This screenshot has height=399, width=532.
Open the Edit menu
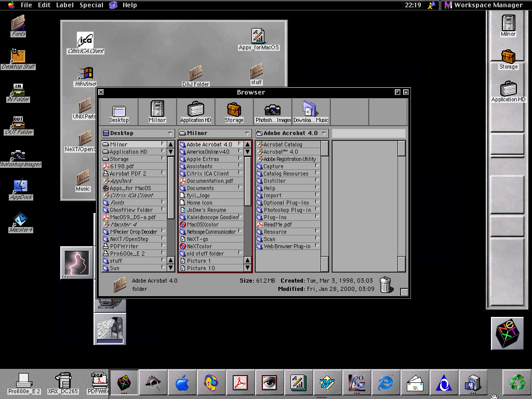point(44,5)
